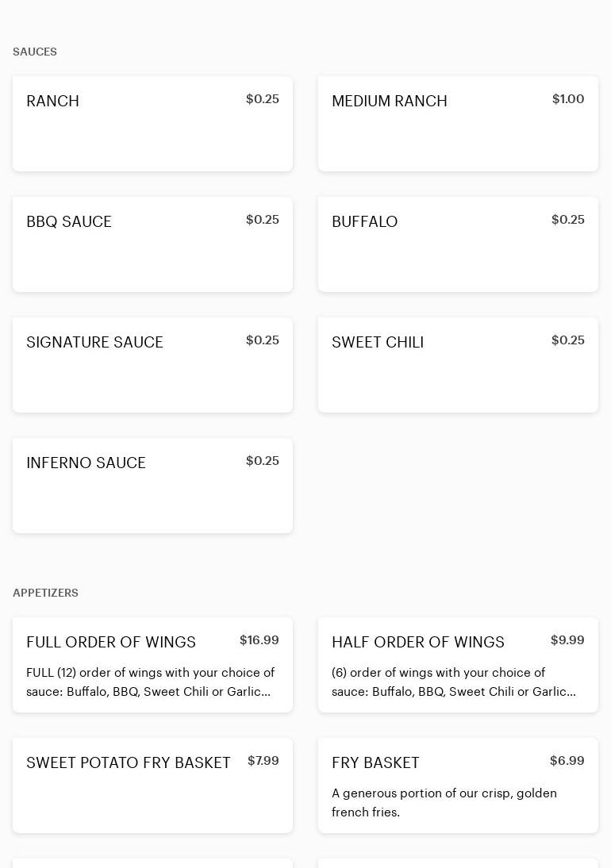Click the $9.99 half wings price
611x868 pixels.
567,640
